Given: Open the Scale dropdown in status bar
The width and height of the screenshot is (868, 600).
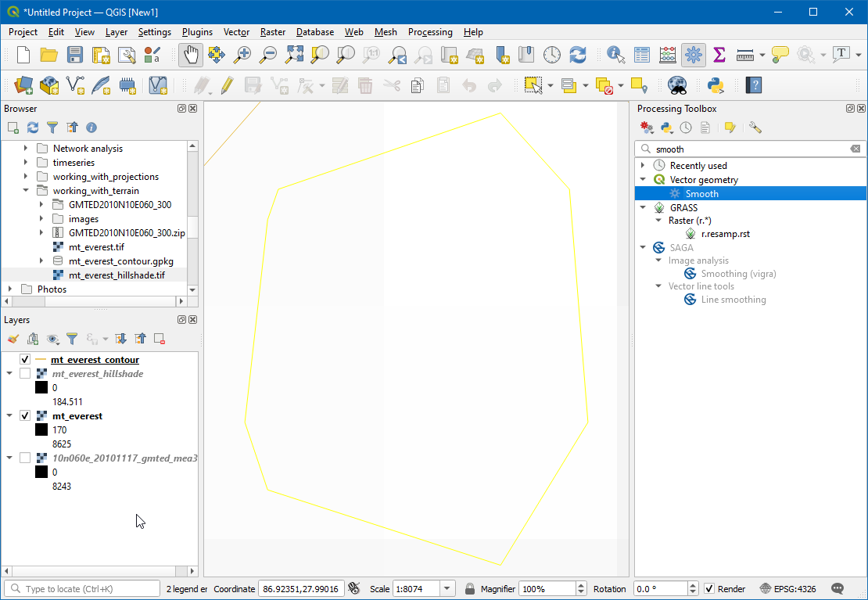Looking at the screenshot, I should [x=447, y=589].
